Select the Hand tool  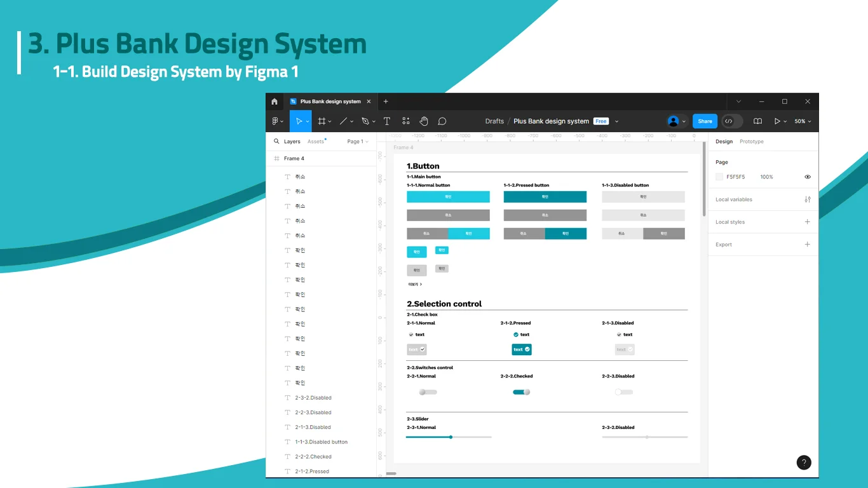point(424,121)
